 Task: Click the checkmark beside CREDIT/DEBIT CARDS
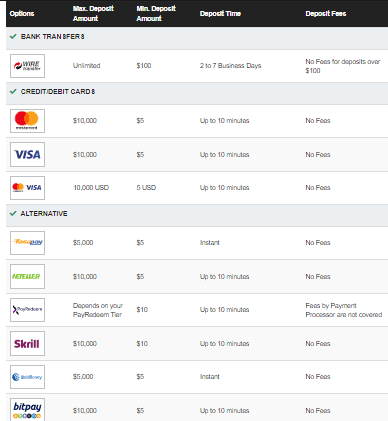point(13,91)
